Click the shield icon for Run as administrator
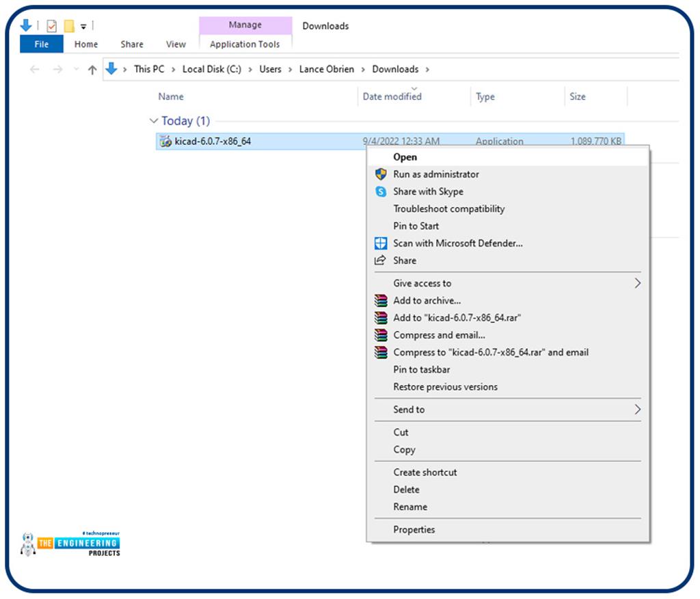Screen dimensions: 700x599 (x=381, y=174)
